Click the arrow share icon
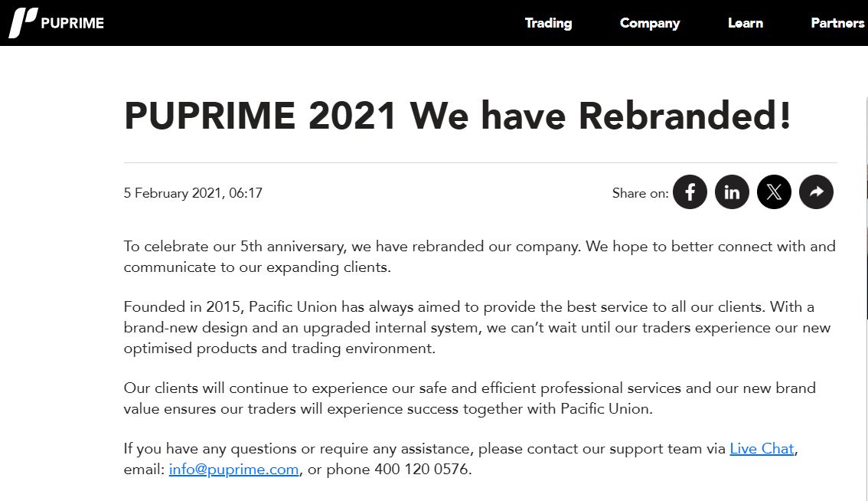This screenshot has height=501, width=868. [816, 192]
